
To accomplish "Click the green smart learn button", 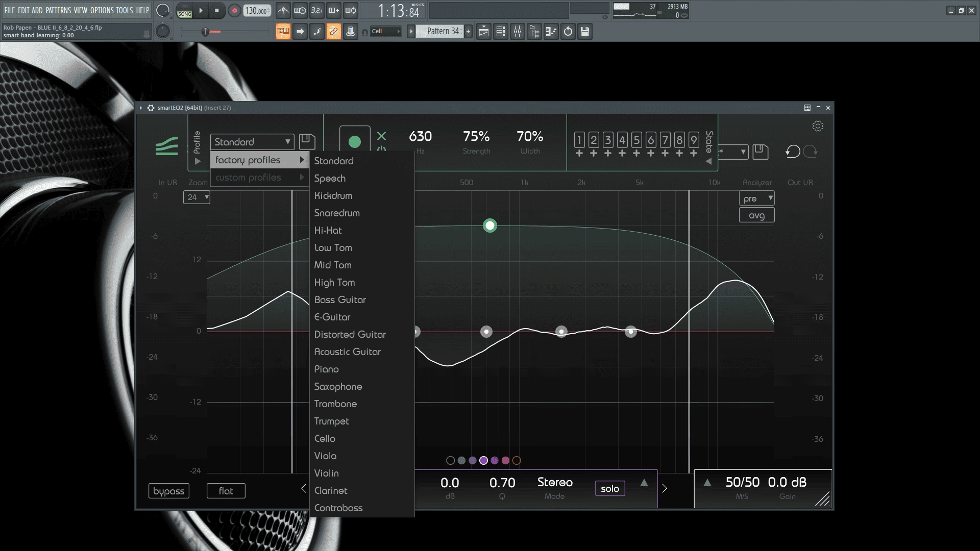I will [x=355, y=142].
